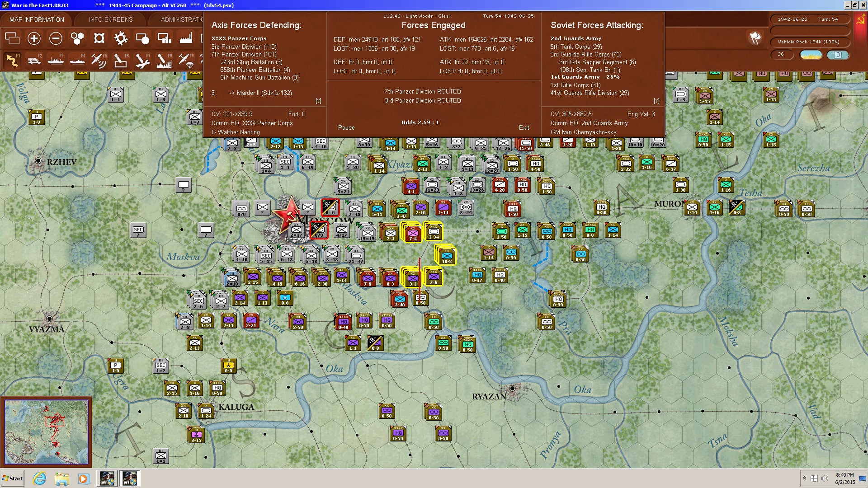
Task: Exit the combat report window
Action: pyautogui.click(x=524, y=128)
